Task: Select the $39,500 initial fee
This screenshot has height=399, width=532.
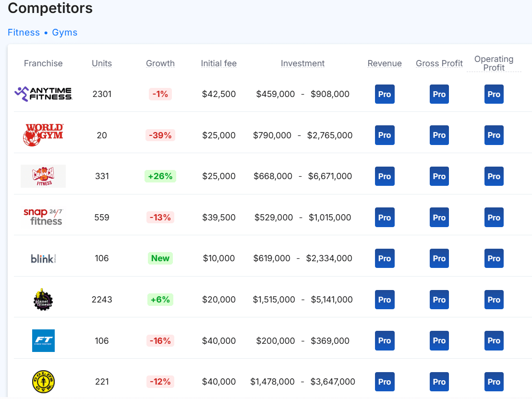Action: pos(219,217)
